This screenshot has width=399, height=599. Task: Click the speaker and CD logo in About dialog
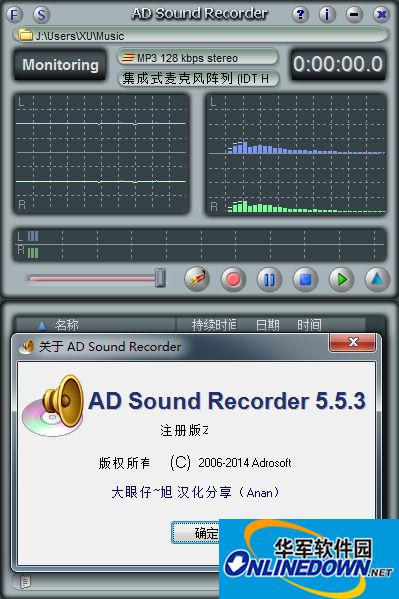[54, 406]
